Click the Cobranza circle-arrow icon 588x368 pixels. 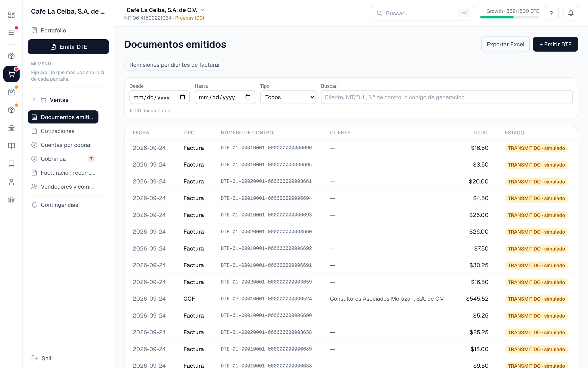[x=34, y=159]
